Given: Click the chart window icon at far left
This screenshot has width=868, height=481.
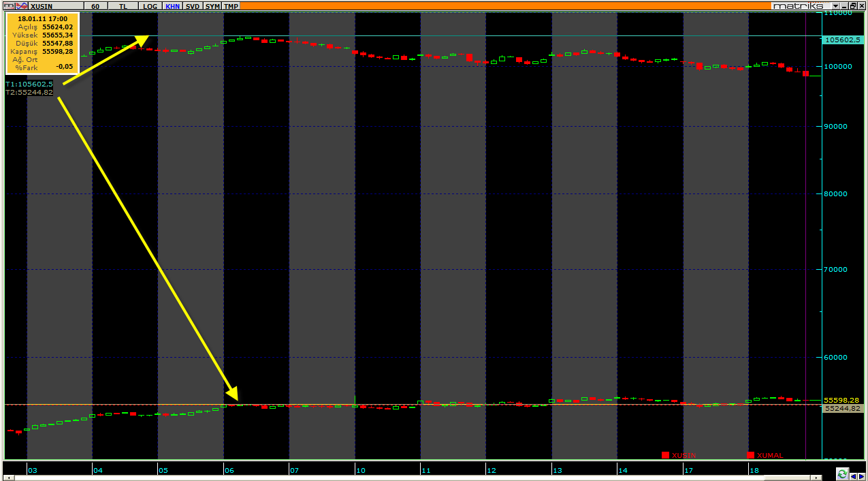Looking at the screenshot, I should (8, 5).
